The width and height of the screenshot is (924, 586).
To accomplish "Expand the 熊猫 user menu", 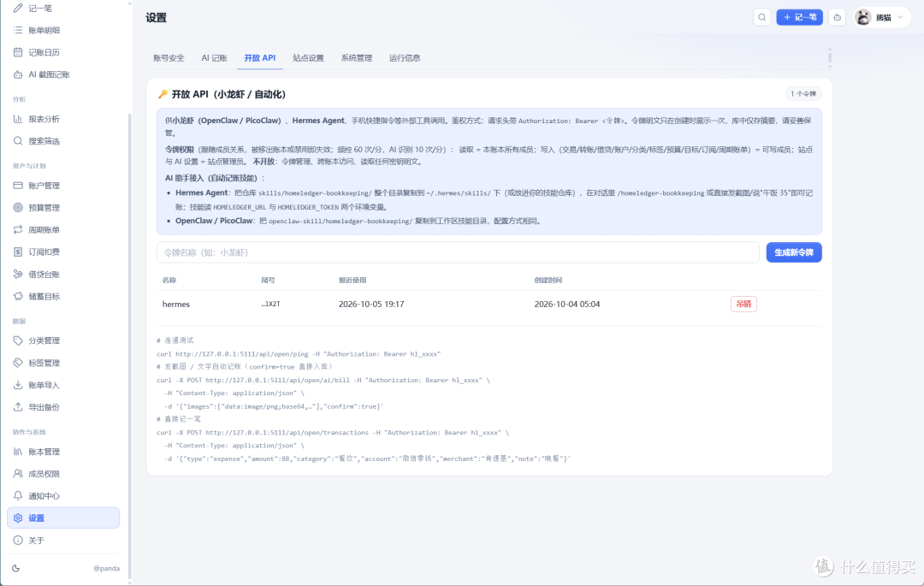I will click(881, 18).
